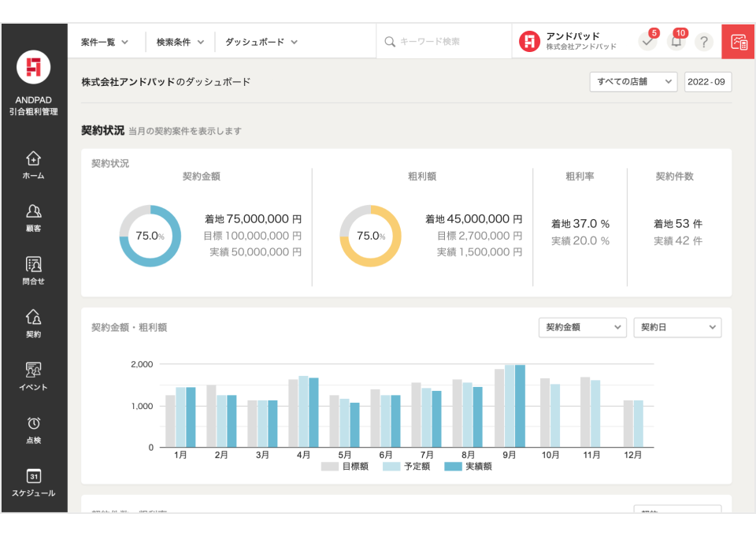Open the ダッシュボード dropdown menu
Image resolution: width=756 pixels, height=536 pixels.
click(x=261, y=42)
